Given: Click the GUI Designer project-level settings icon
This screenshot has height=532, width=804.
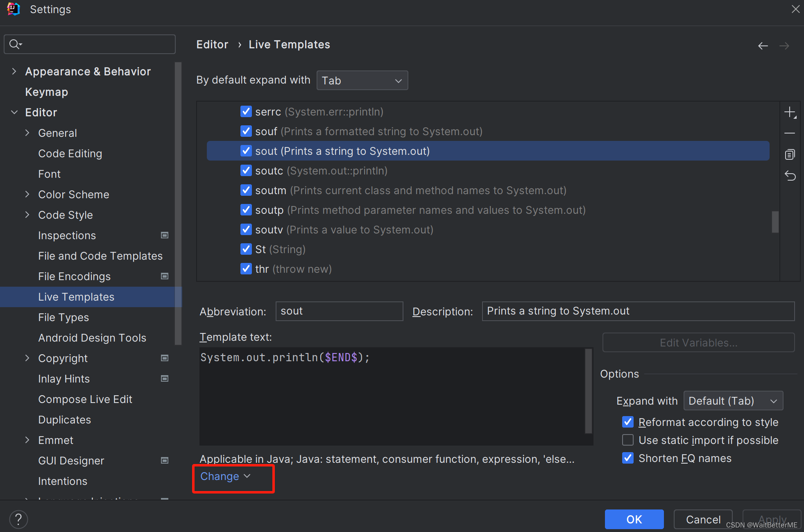Looking at the screenshot, I should (x=165, y=460).
